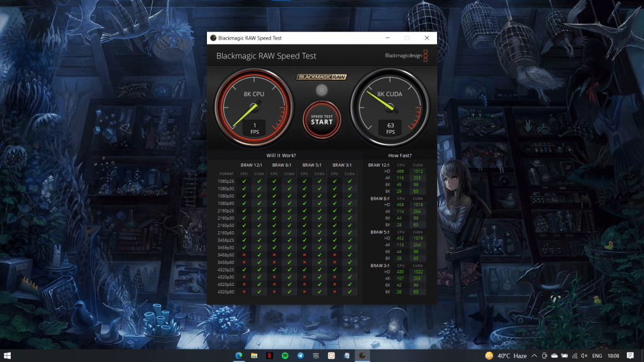Click the 1 FPS readout on the CPU gauge

point(255,128)
